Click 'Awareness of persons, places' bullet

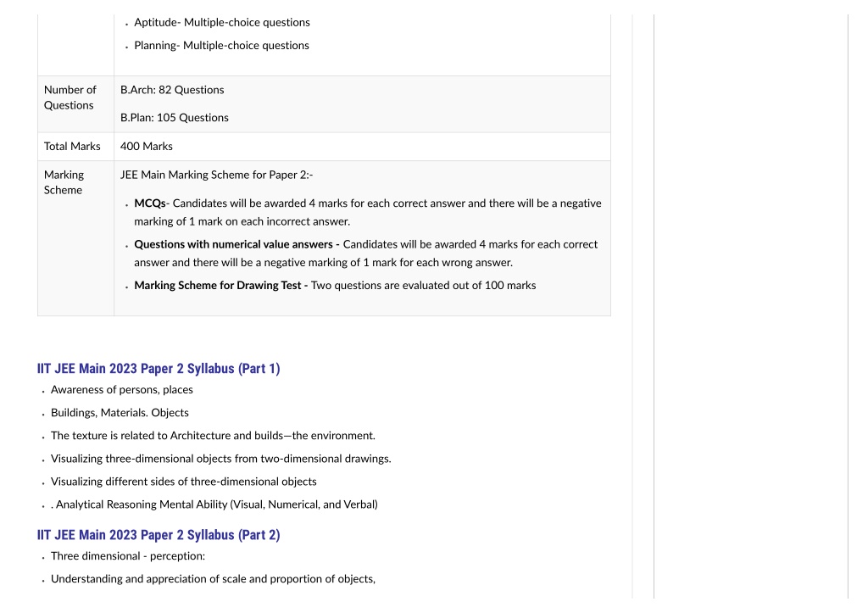122,390
